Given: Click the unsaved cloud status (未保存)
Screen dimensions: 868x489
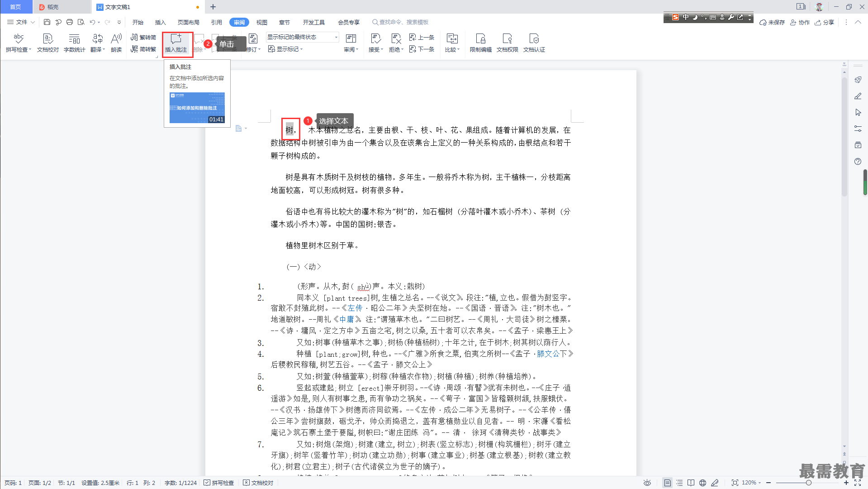Looking at the screenshot, I should (772, 22).
